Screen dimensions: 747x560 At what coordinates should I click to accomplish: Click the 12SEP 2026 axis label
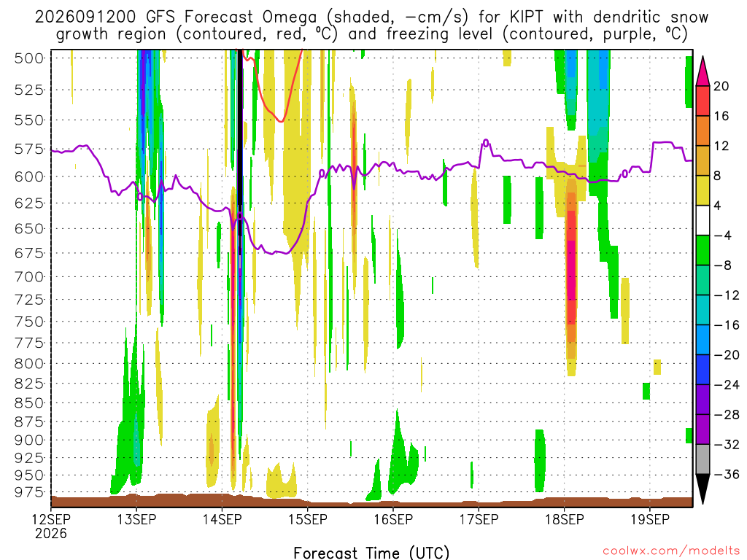[52, 526]
